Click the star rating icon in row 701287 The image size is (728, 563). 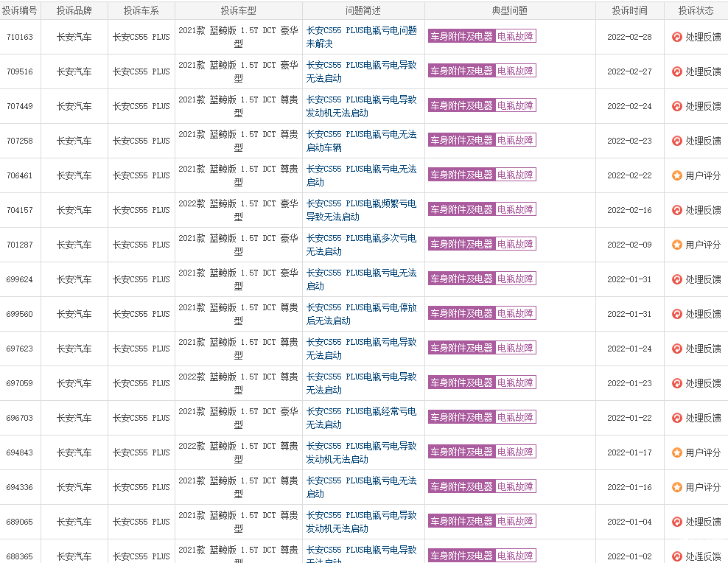coord(677,245)
